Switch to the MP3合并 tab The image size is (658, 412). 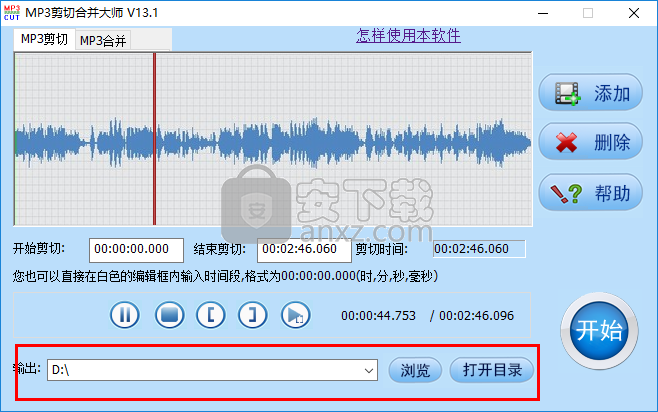pos(103,41)
